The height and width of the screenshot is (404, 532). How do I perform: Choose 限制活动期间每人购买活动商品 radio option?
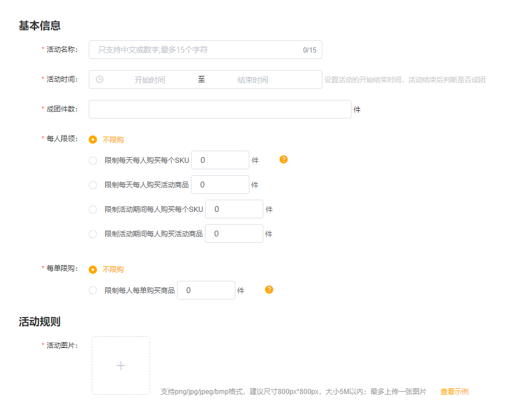[93, 234]
